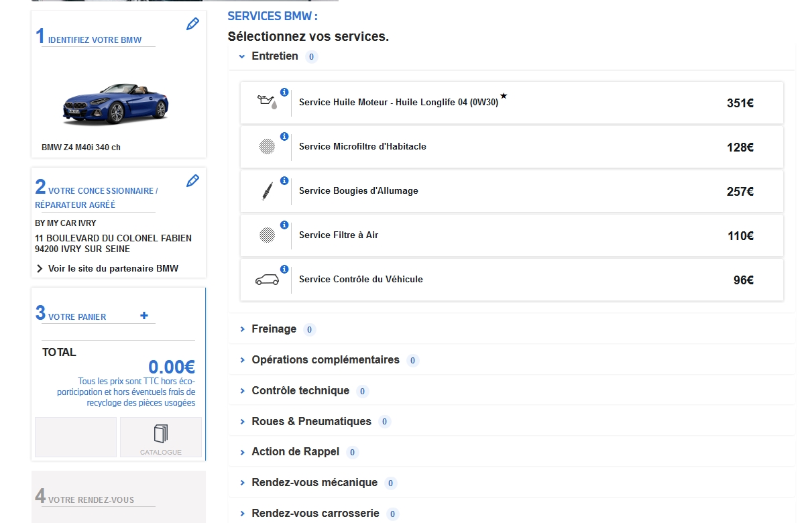
Task: Show info for Service Bougies d'Allumage
Action: tap(284, 180)
